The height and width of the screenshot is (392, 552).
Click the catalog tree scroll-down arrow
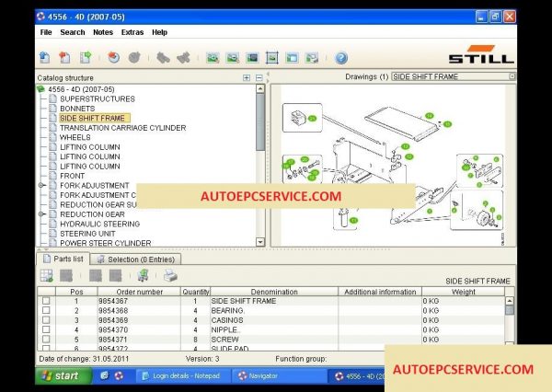pos(260,242)
